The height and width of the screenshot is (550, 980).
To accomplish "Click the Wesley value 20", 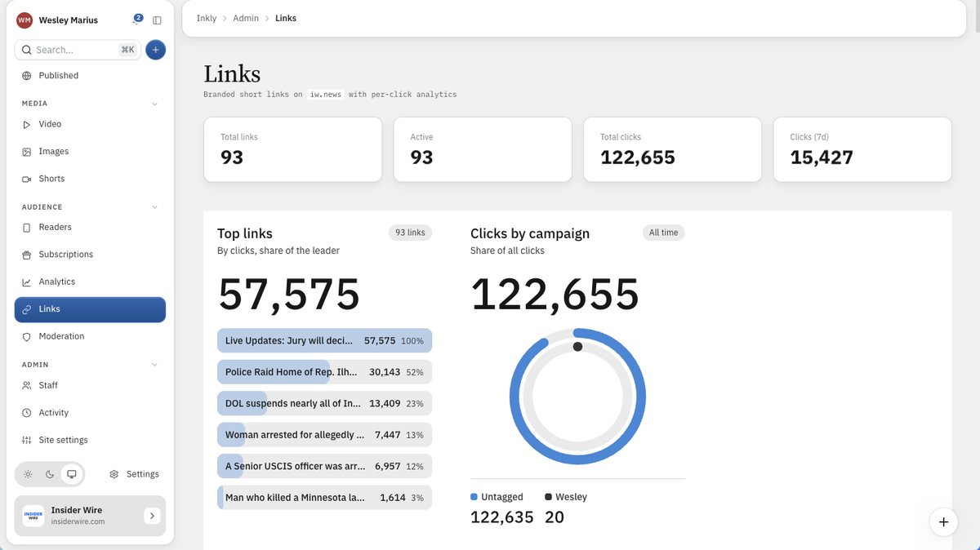I will pos(555,517).
